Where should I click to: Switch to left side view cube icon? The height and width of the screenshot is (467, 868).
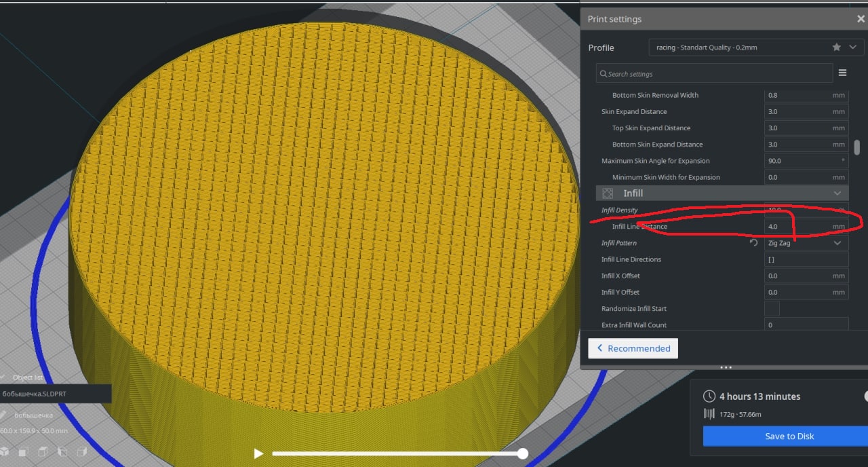62,451
